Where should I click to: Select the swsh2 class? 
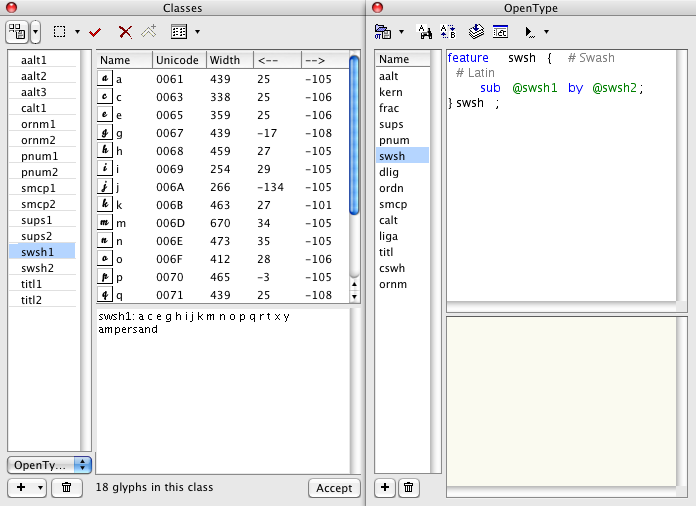click(42, 268)
